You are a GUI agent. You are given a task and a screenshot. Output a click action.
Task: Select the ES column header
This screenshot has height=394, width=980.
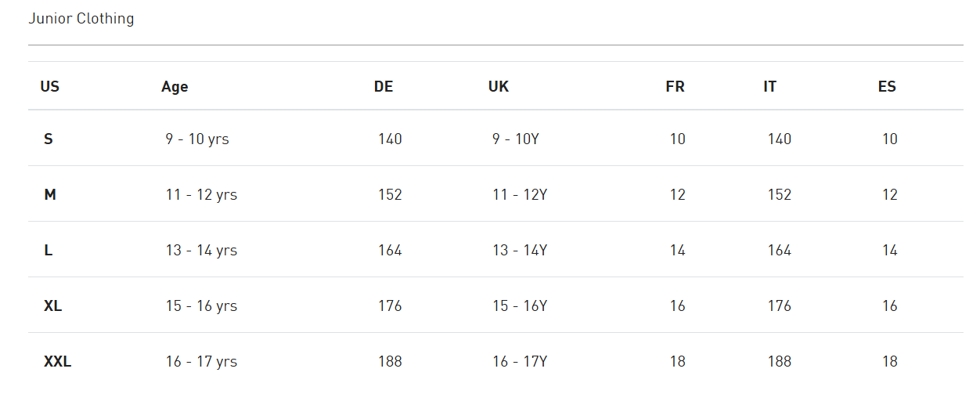tap(887, 86)
